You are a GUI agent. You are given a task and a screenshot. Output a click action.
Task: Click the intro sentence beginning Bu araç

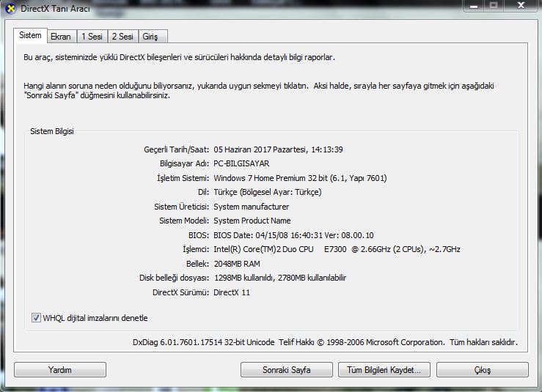pos(179,57)
